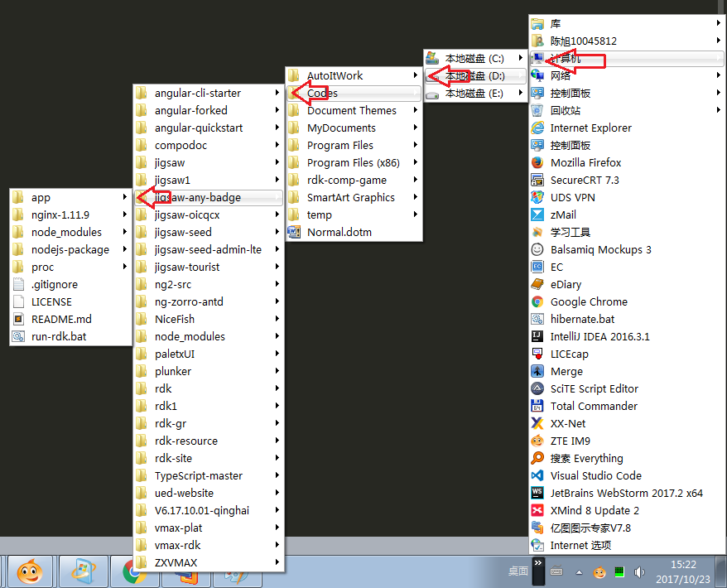
Task: Expand the 库 submenu arrow
Action: point(718,23)
